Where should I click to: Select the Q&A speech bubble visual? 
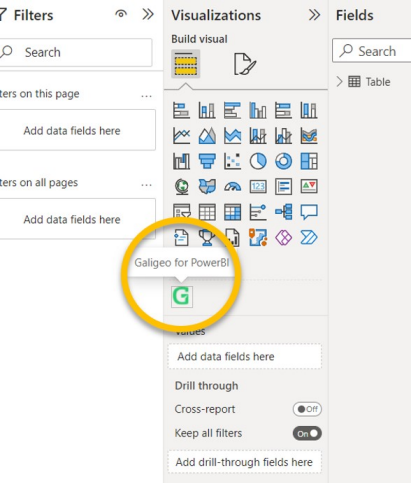309,212
